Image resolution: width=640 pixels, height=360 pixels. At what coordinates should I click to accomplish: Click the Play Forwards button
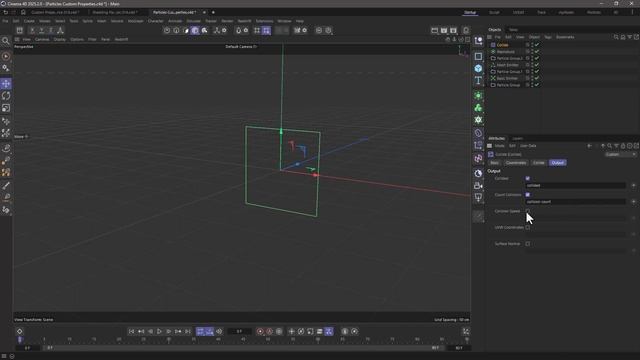(159, 331)
